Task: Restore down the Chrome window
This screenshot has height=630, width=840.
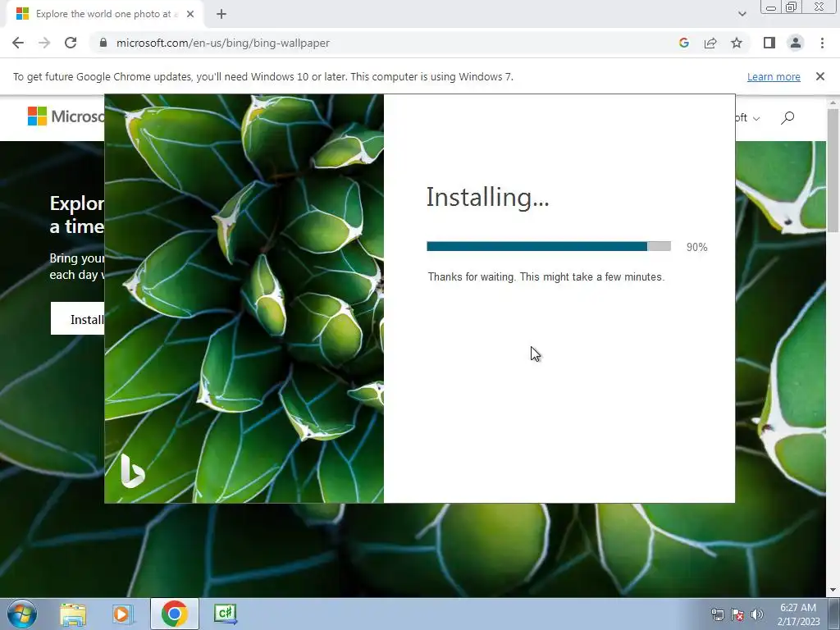Action: [x=791, y=7]
